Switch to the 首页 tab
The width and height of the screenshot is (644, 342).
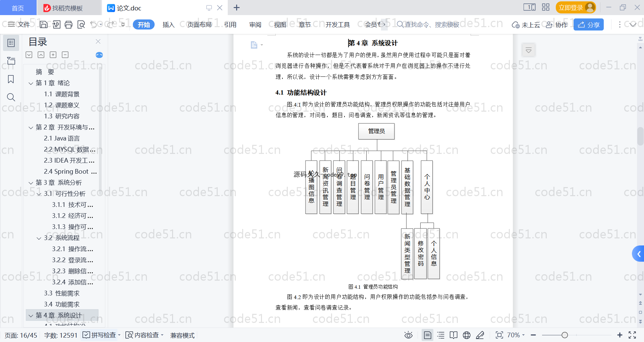[x=18, y=8]
